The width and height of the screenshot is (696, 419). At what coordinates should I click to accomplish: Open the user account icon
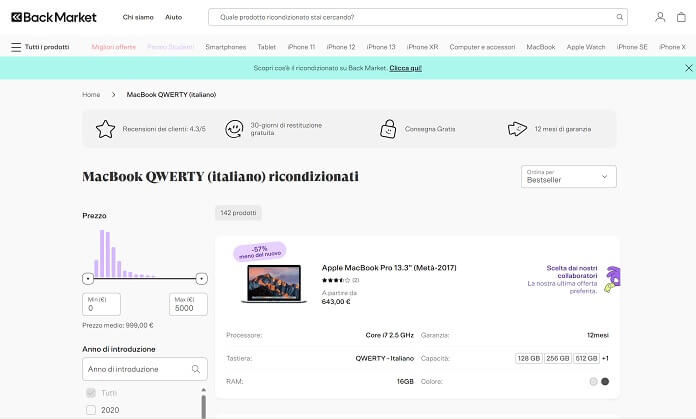point(660,17)
